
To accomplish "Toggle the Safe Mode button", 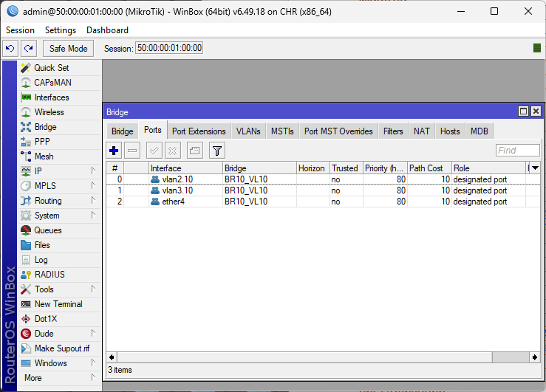I will pyautogui.click(x=68, y=48).
